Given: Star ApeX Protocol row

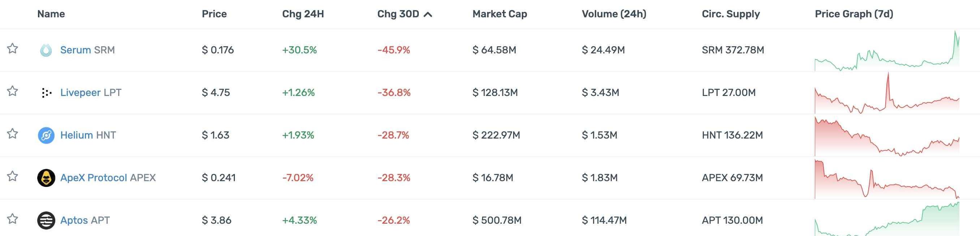Looking at the screenshot, I should [x=13, y=176].
